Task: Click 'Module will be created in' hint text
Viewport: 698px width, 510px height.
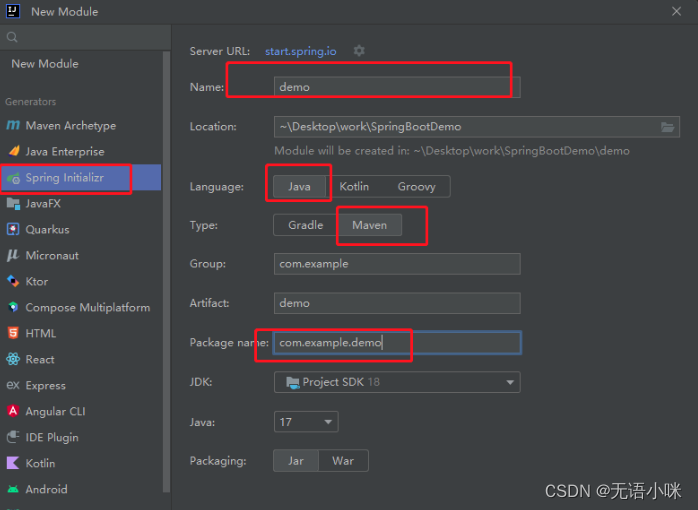Action: point(451,151)
